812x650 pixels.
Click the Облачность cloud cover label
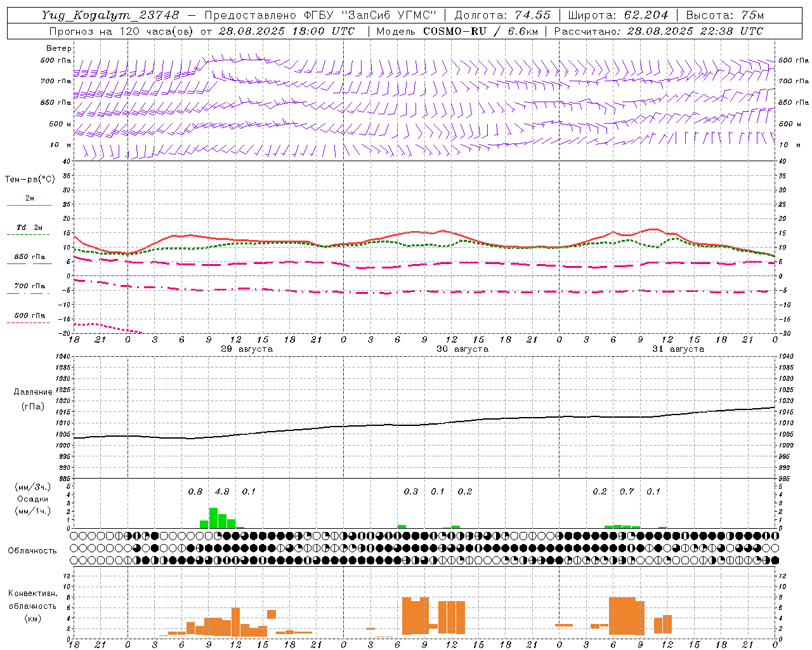click(32, 551)
